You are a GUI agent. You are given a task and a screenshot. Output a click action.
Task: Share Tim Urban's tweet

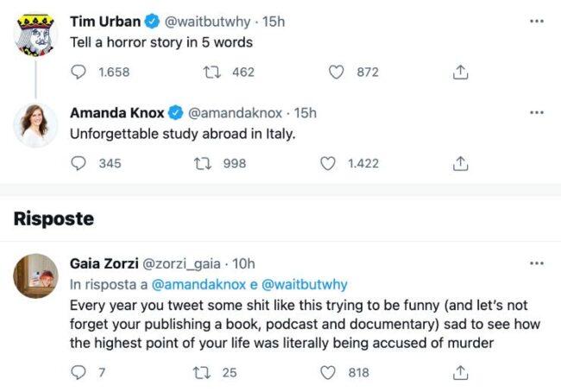coord(460,73)
